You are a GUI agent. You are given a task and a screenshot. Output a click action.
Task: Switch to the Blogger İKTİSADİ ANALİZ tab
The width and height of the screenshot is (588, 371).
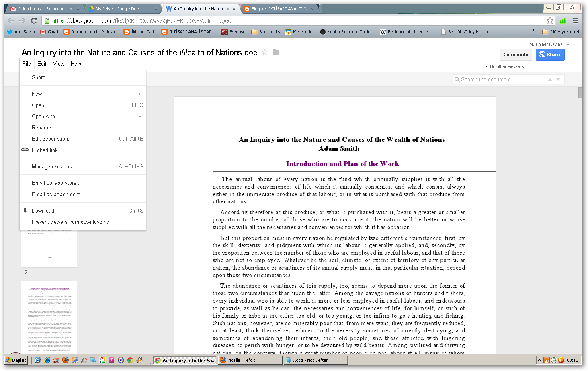click(x=279, y=9)
